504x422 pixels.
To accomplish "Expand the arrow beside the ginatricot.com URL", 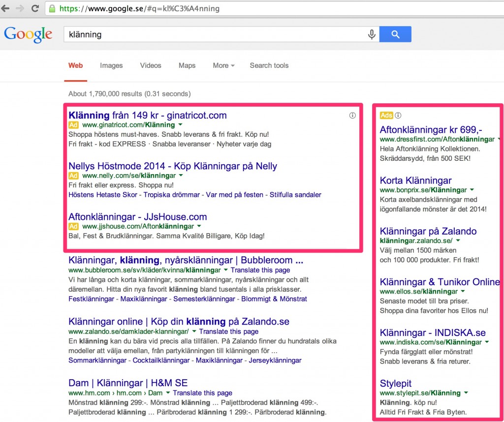I will tap(180, 124).
